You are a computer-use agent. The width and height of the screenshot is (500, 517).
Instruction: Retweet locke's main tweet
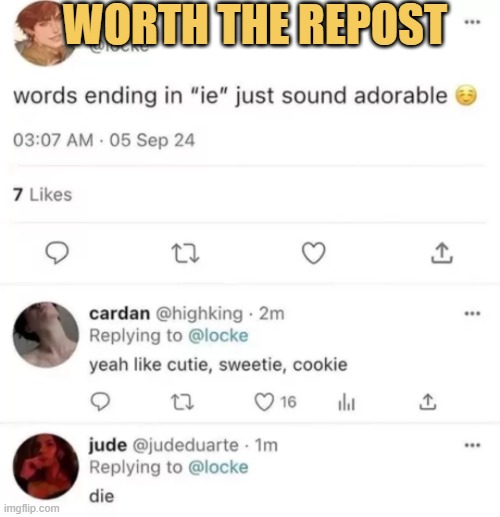tap(185, 253)
